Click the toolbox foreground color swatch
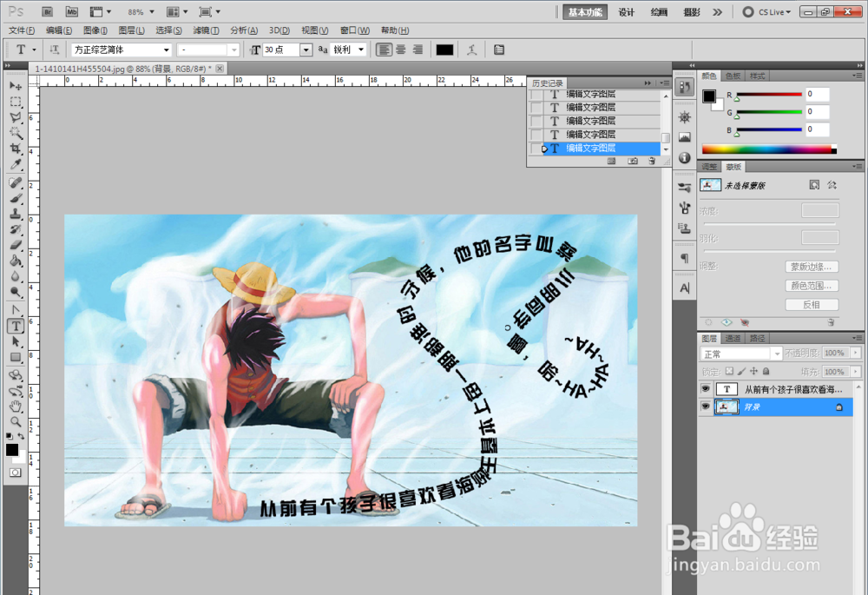This screenshot has width=868, height=595. click(11, 450)
